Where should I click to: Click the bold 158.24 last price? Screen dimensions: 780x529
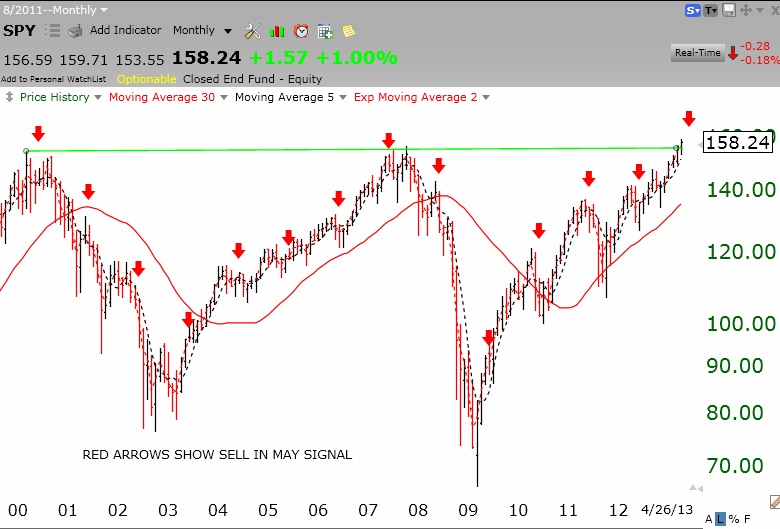206,58
